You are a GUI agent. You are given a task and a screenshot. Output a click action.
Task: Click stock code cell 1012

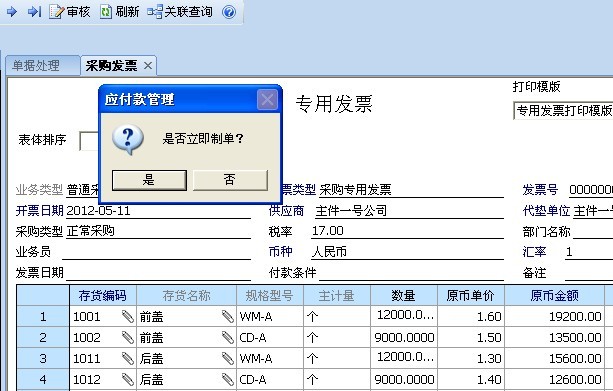click(103, 379)
